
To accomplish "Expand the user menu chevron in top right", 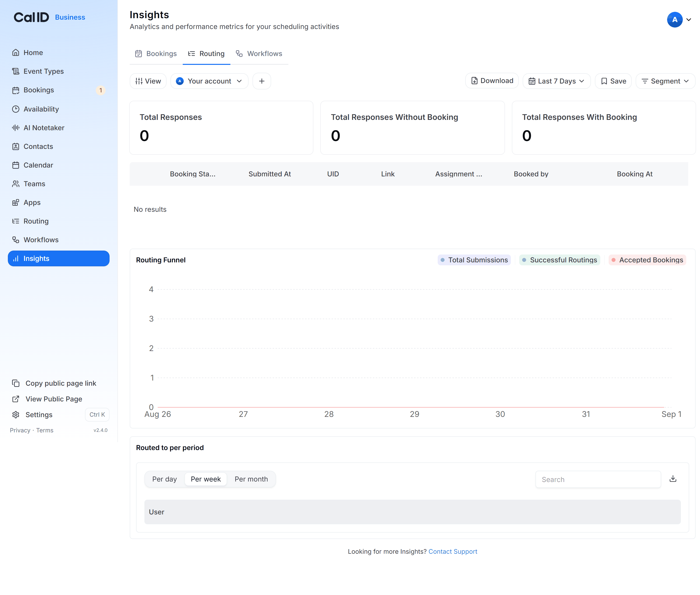I will click(689, 20).
